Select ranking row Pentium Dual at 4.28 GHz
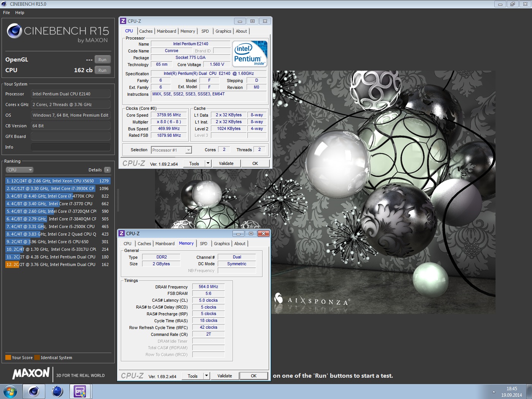532x399 pixels. tap(58, 257)
